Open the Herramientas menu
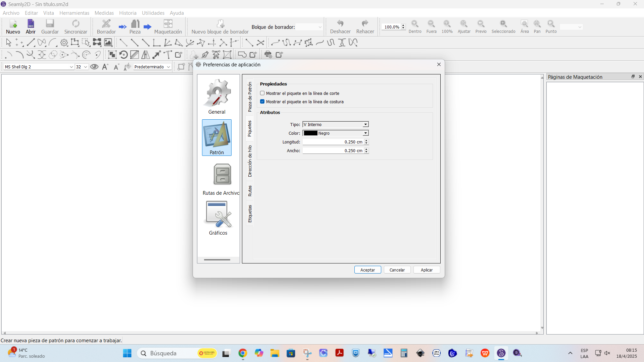 click(74, 13)
